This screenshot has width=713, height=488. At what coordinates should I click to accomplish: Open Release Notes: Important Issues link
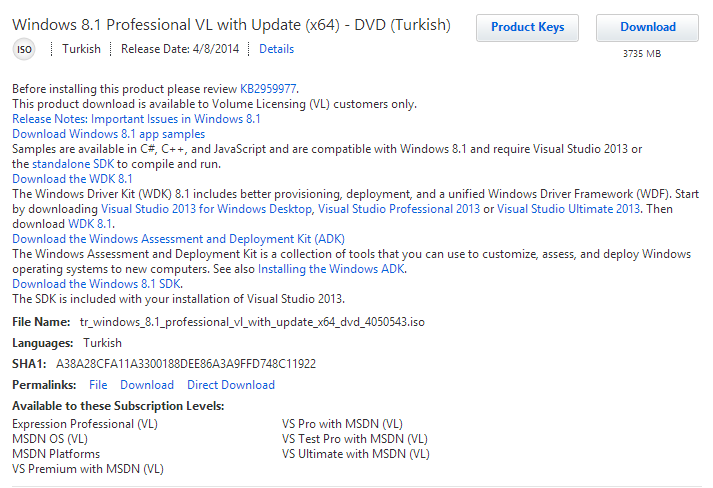tap(136, 119)
